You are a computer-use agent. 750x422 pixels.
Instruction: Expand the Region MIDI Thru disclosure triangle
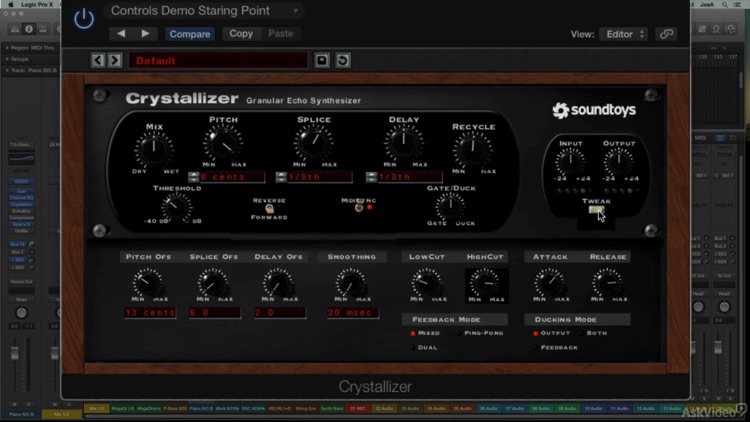pos(7,48)
